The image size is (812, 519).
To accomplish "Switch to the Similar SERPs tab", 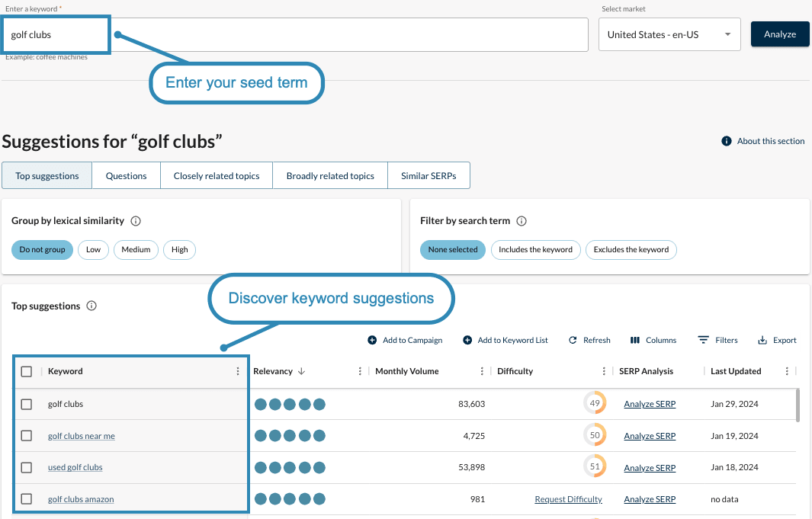I will [428, 175].
